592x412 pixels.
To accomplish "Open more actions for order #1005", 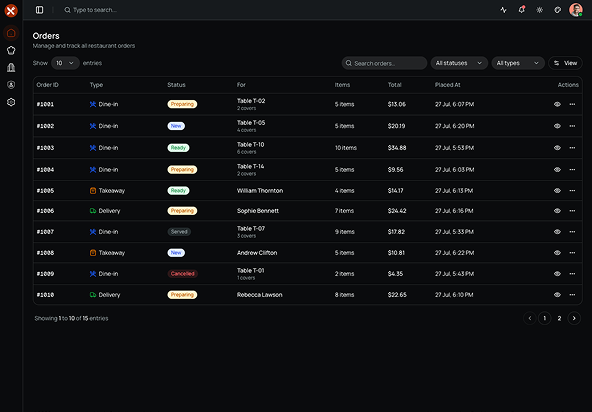I will coord(572,191).
